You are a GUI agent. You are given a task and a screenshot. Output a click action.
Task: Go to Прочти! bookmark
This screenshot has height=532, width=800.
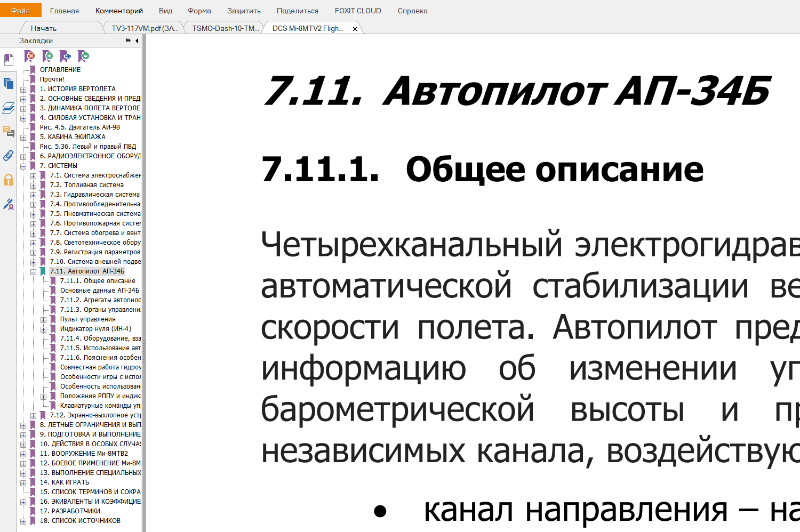point(52,79)
